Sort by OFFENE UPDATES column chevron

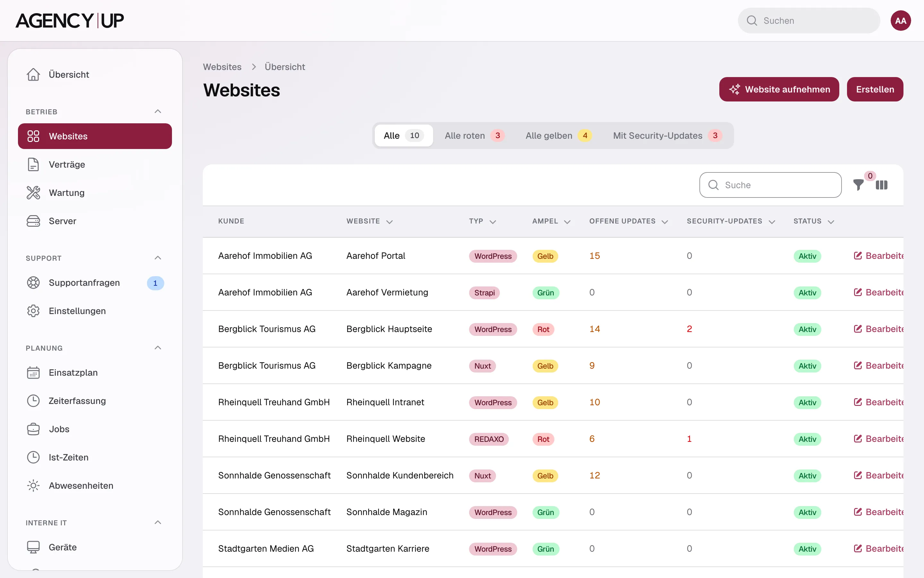click(665, 222)
